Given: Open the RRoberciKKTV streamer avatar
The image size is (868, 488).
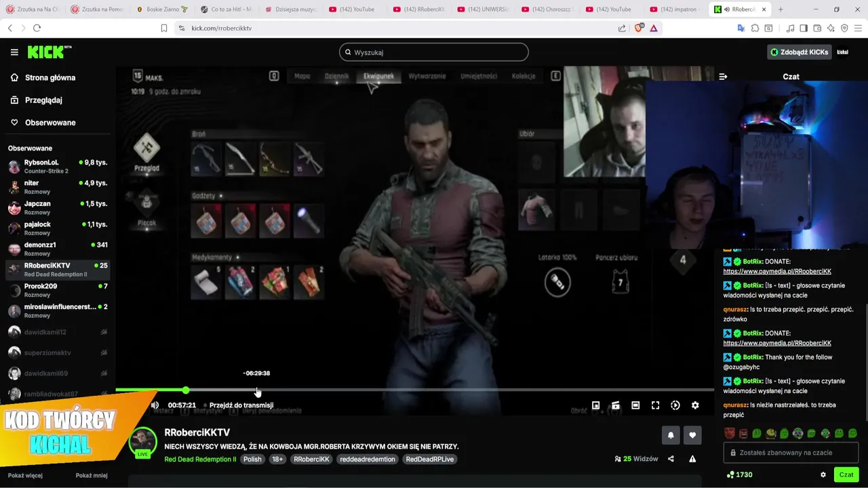Looking at the screenshot, I should [x=143, y=441].
